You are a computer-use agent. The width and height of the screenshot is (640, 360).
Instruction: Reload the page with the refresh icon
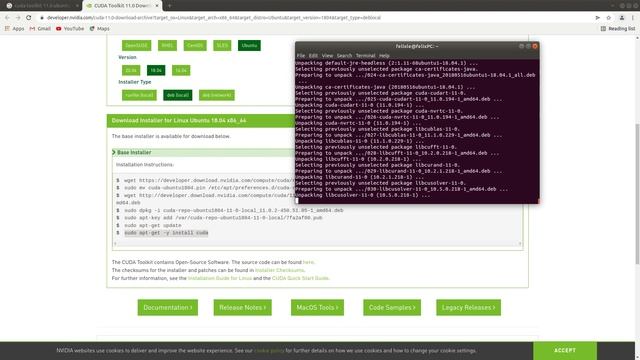click(29, 18)
